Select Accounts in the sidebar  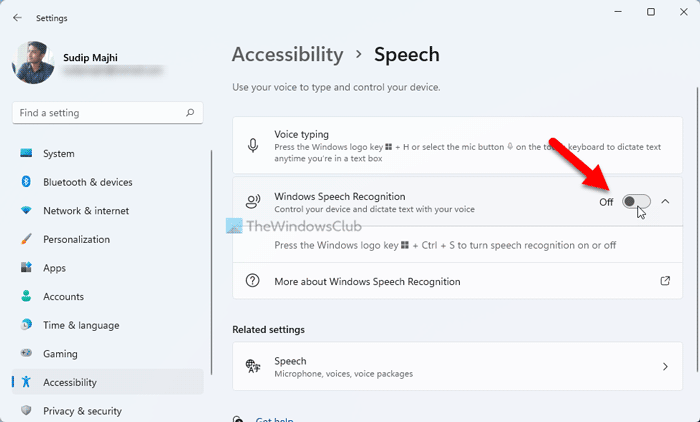(107, 296)
